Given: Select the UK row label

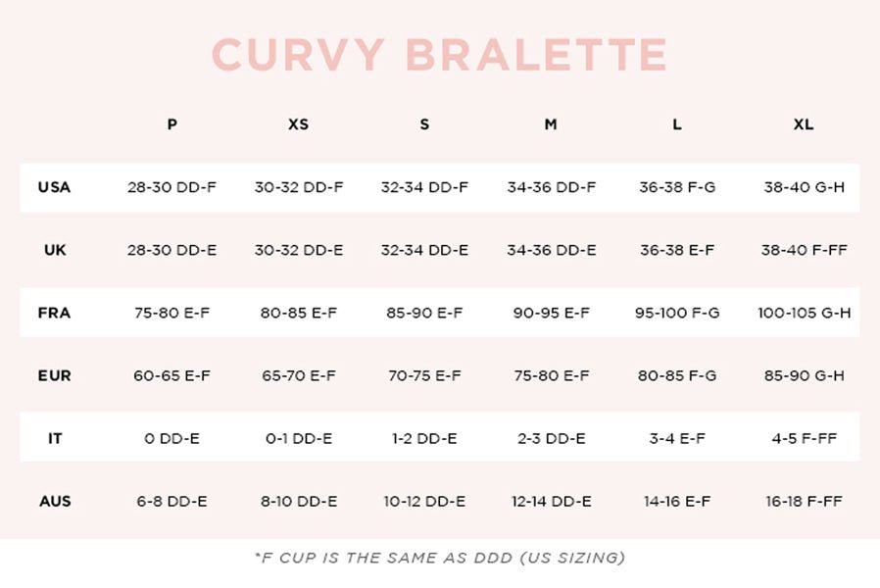Looking at the screenshot, I should tap(55, 250).
